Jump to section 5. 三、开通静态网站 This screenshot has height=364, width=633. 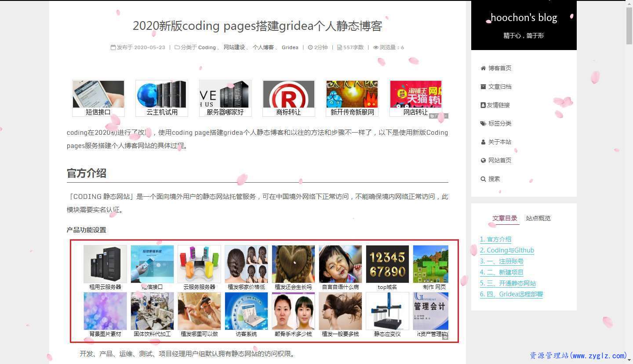[x=508, y=283]
